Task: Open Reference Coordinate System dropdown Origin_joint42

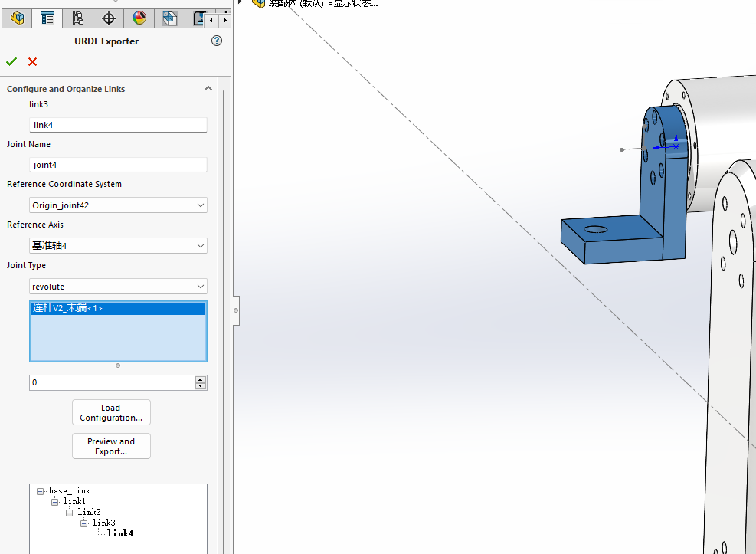Action: (118, 205)
